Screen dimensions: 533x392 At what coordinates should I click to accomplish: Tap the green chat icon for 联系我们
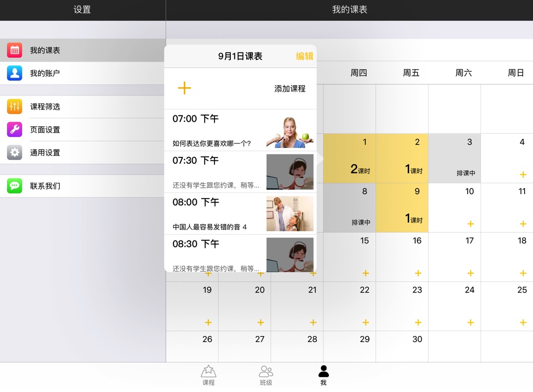coord(15,186)
